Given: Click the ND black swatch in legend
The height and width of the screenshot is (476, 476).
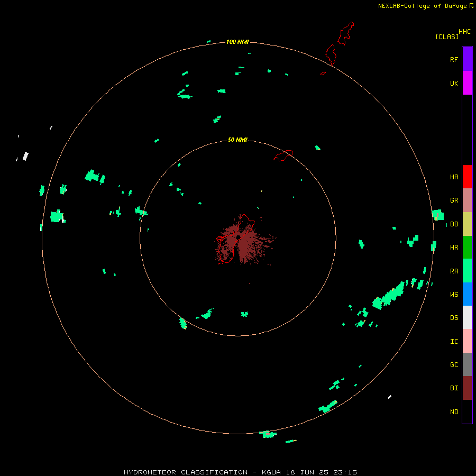Looking at the screenshot, I should [467, 411].
